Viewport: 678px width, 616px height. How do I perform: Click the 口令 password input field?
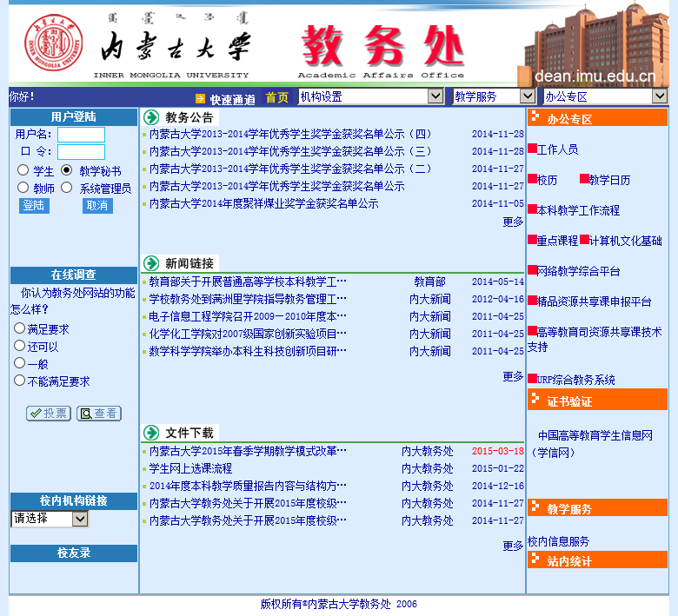tap(82, 152)
